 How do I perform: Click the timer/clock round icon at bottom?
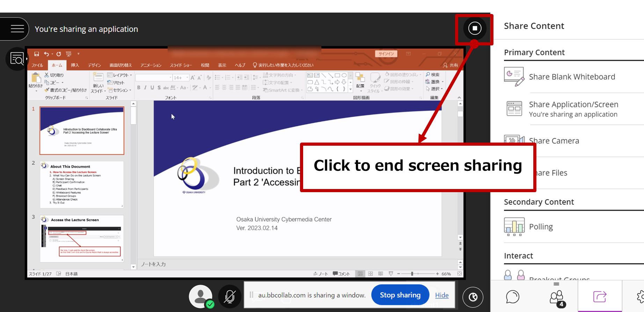tap(473, 297)
